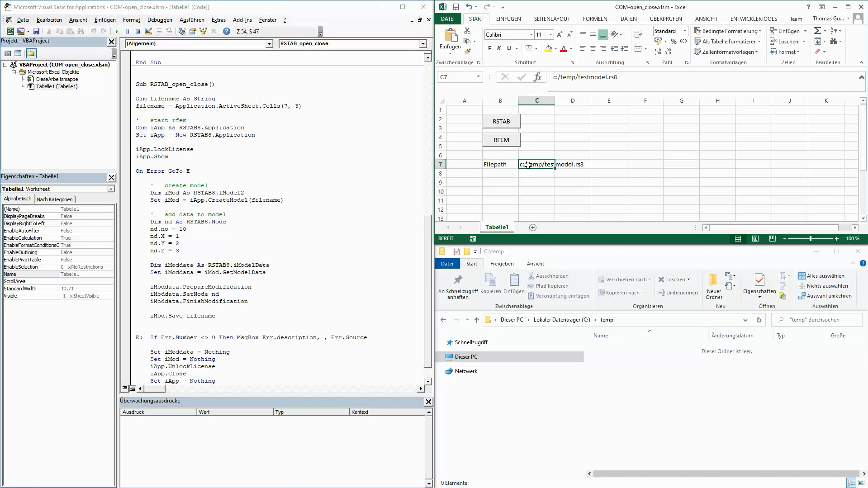This screenshot has width=868, height=488.
Task: Open VBA help via the question mark icon
Action: pyautogui.click(x=226, y=31)
